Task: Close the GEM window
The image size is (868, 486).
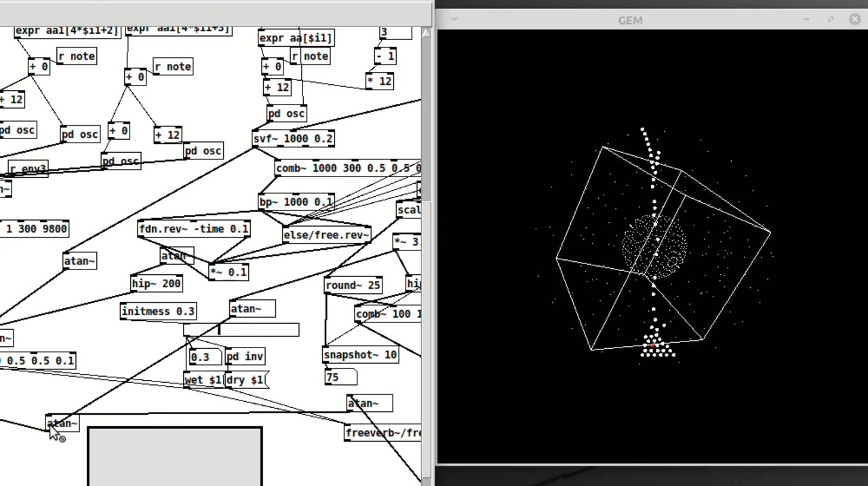Action: click(854, 19)
